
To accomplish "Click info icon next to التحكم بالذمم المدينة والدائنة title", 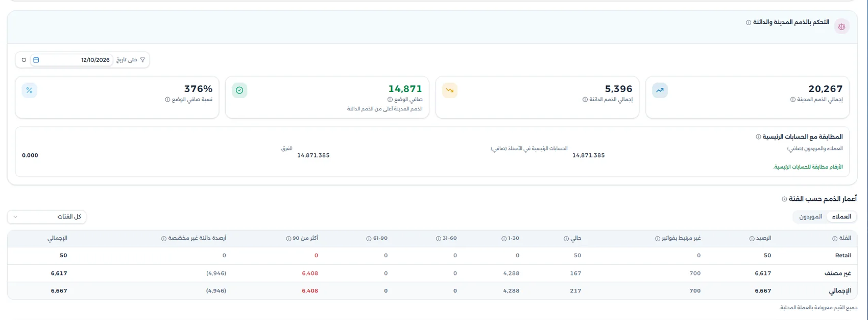I will click(749, 22).
